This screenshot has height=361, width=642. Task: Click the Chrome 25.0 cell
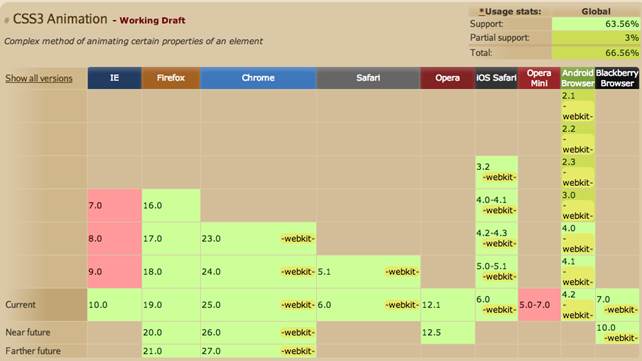coord(258,305)
